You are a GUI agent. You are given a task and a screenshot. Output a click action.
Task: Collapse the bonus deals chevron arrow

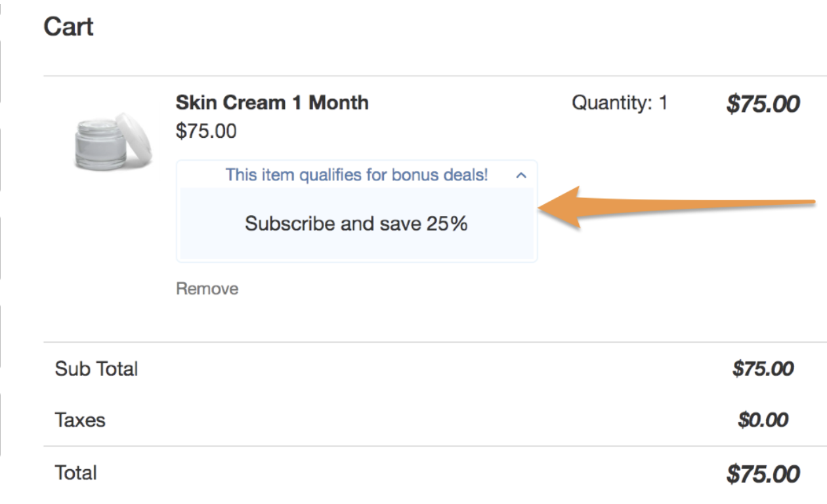coord(521,175)
